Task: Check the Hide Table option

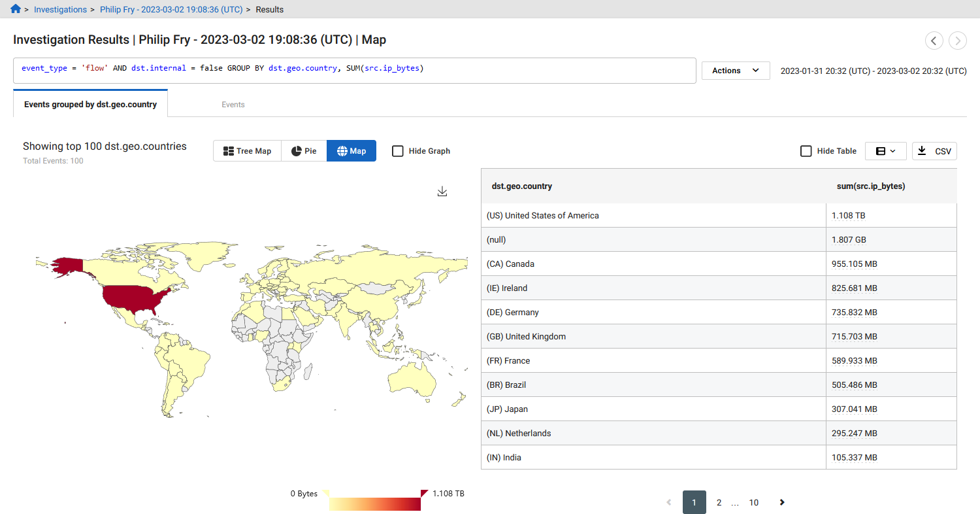Action: click(x=806, y=150)
